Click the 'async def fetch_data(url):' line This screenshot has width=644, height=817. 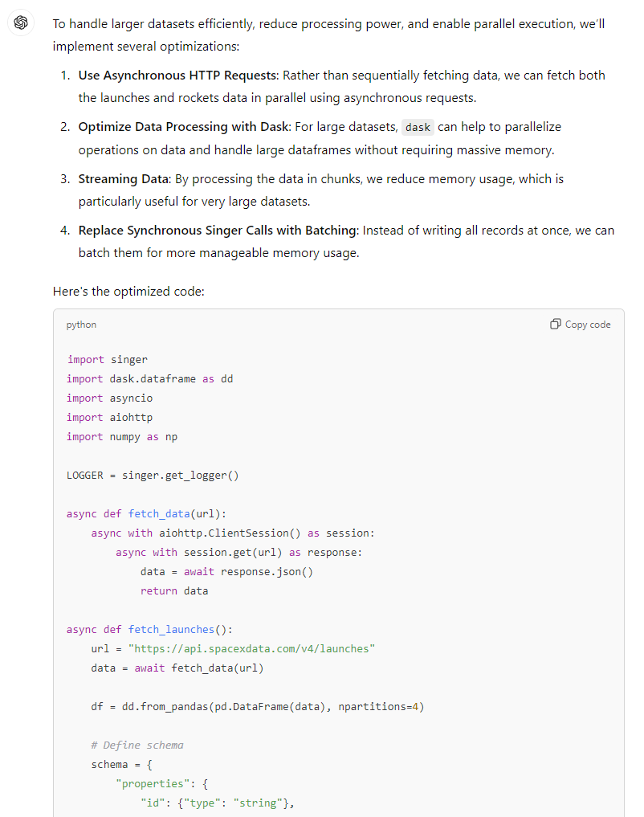[x=146, y=514]
